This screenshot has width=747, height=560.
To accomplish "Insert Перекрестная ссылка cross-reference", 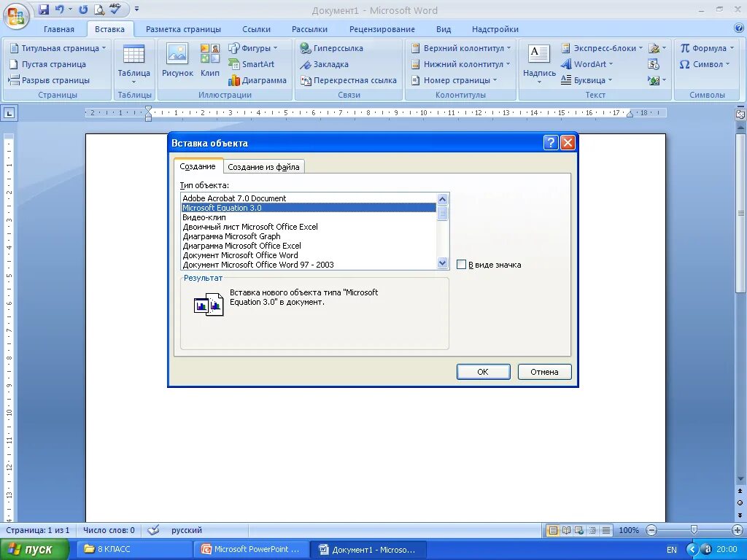I will tap(348, 80).
